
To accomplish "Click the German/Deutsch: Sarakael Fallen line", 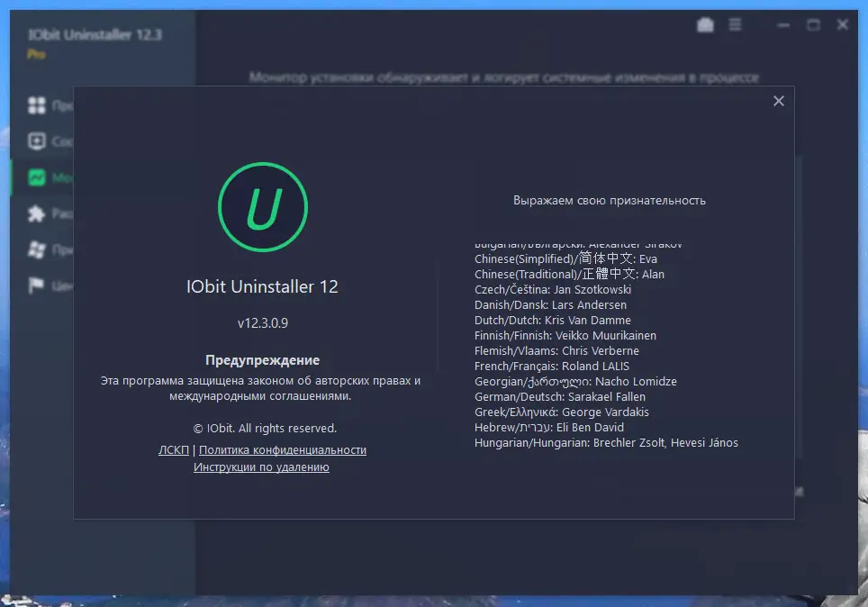I will (x=560, y=396).
